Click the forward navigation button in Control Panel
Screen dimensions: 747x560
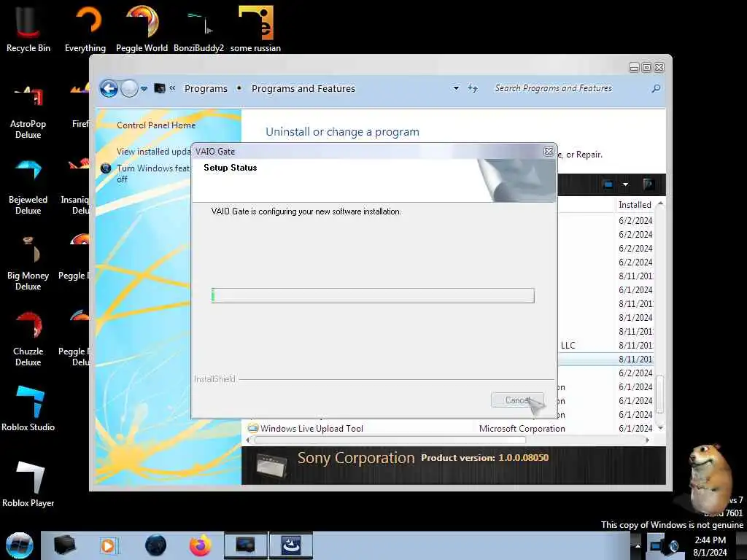click(x=129, y=88)
